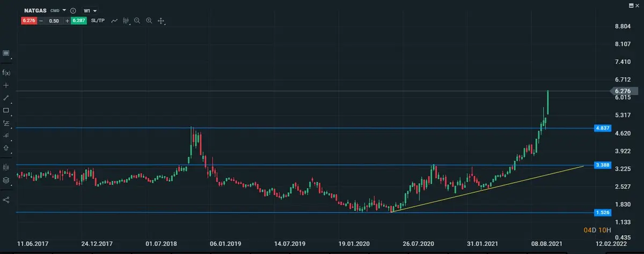This screenshot has width=644, height=254.
Task: Click the green 6.287 buy button
Action: point(78,20)
